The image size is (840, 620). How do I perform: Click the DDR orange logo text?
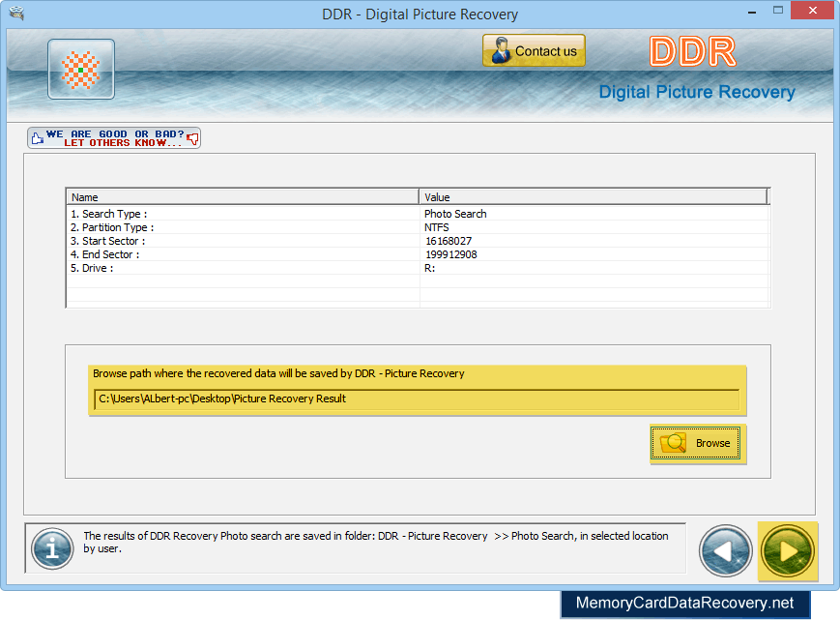(693, 52)
